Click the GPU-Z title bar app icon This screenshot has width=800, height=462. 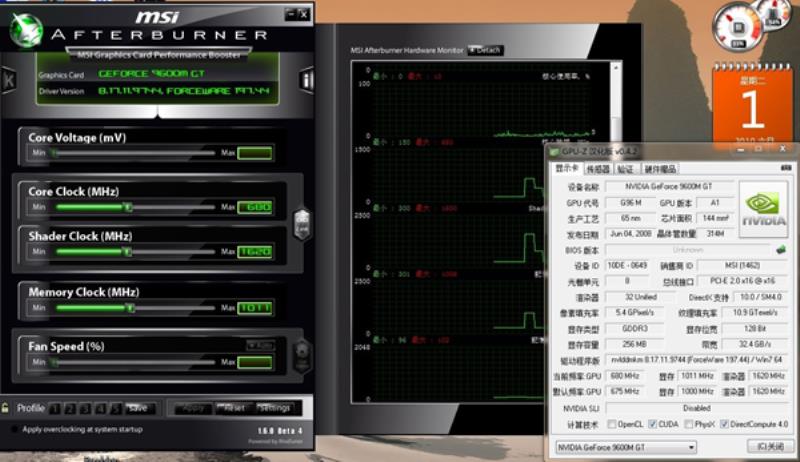(554, 151)
